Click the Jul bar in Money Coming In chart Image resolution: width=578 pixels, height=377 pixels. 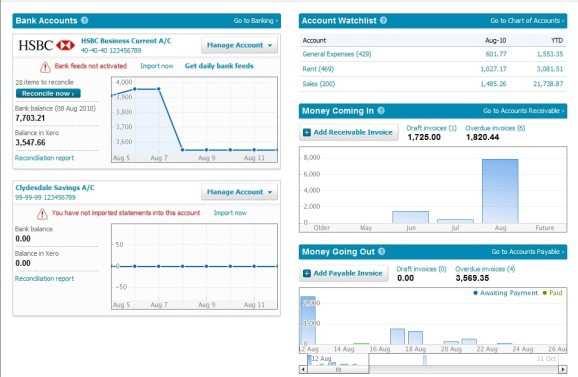click(455, 221)
